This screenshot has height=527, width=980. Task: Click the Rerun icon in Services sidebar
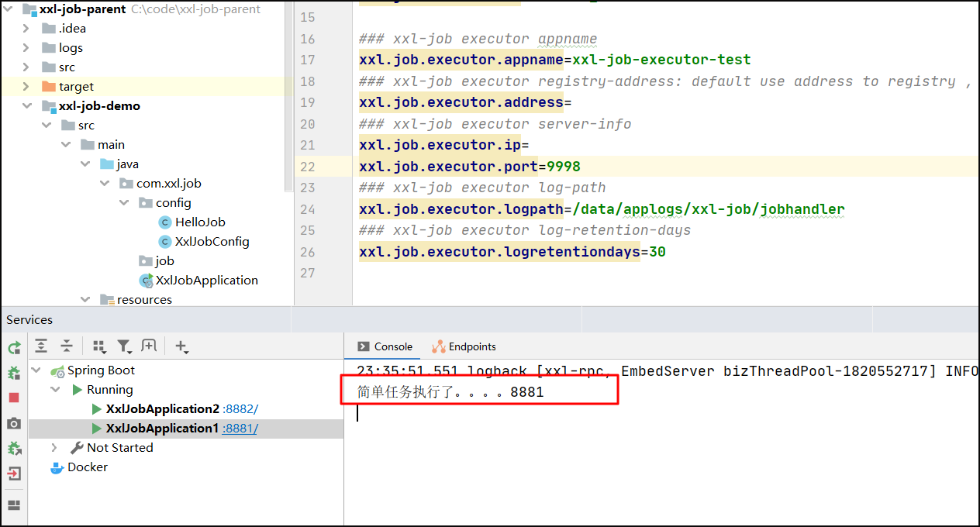tap(14, 348)
